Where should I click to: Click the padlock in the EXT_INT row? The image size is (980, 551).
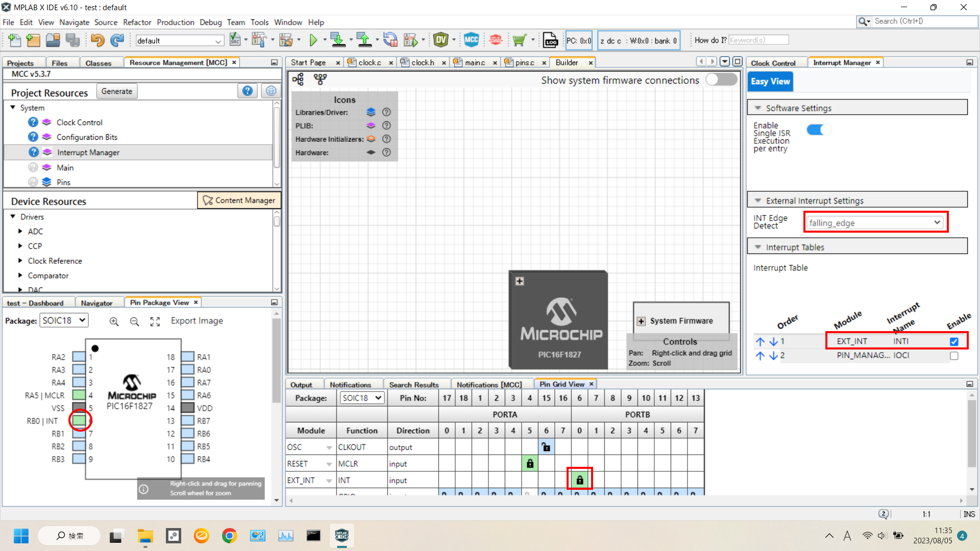point(579,480)
